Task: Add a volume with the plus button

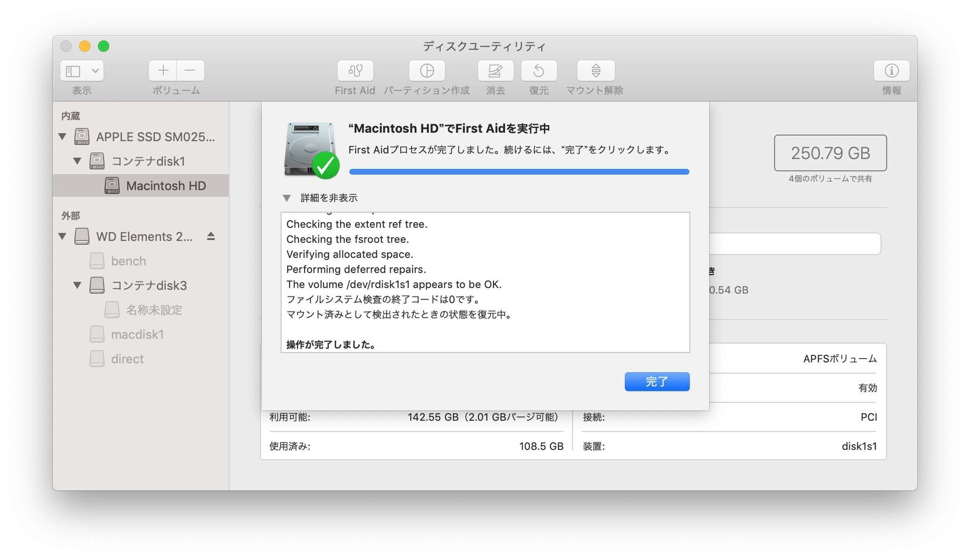Action: (163, 71)
